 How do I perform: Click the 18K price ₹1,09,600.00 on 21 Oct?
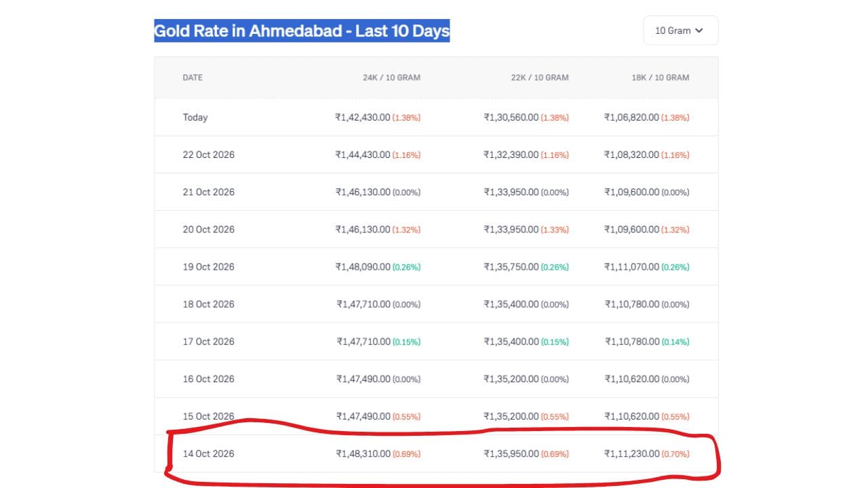click(x=632, y=192)
